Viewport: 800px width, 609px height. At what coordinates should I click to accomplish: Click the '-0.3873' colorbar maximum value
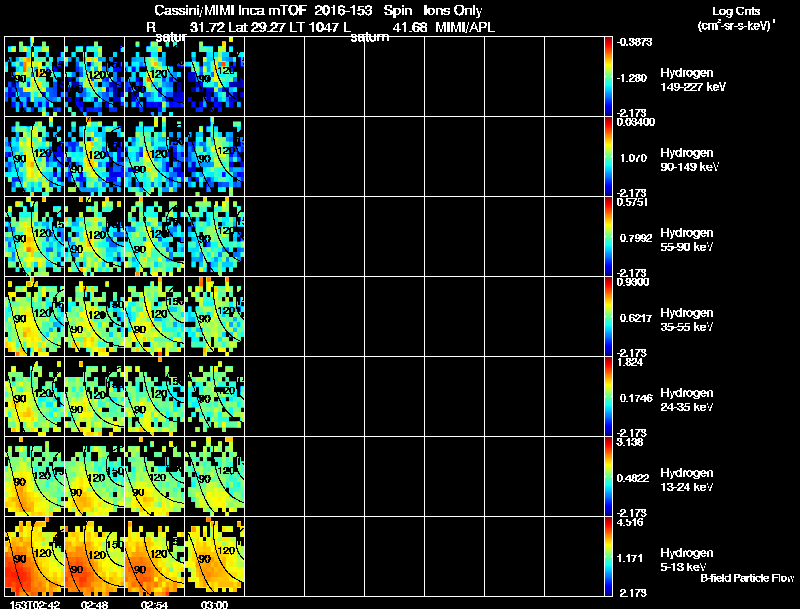(635, 42)
